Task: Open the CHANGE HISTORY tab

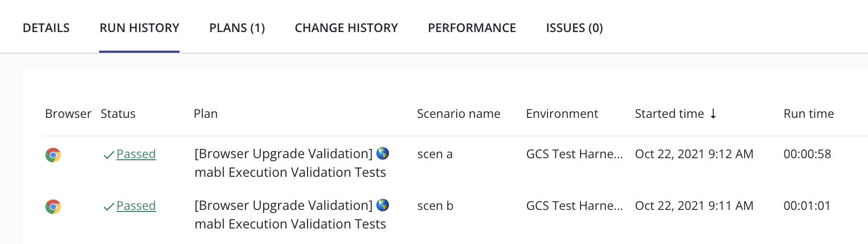Action: [346, 28]
